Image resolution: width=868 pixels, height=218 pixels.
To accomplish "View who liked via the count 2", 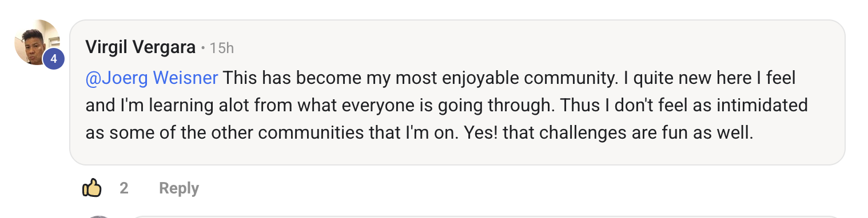I will (x=124, y=188).
